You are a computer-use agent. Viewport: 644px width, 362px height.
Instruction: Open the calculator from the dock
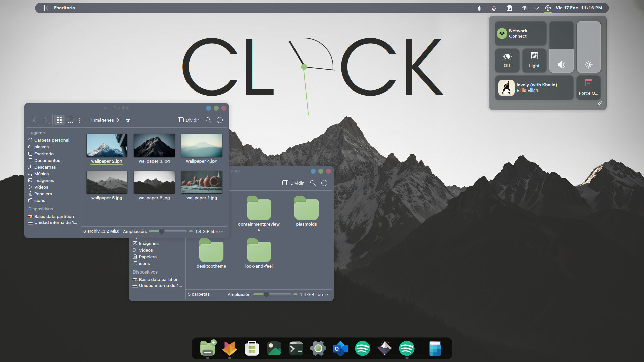435,349
